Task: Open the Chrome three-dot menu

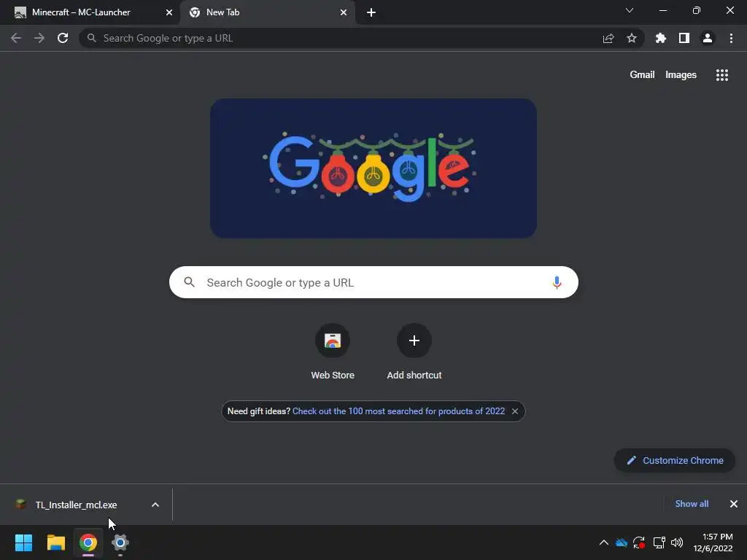Action: point(731,38)
